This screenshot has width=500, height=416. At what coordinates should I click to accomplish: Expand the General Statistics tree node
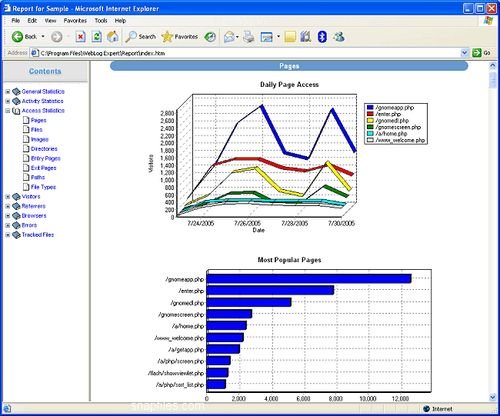coord(8,91)
